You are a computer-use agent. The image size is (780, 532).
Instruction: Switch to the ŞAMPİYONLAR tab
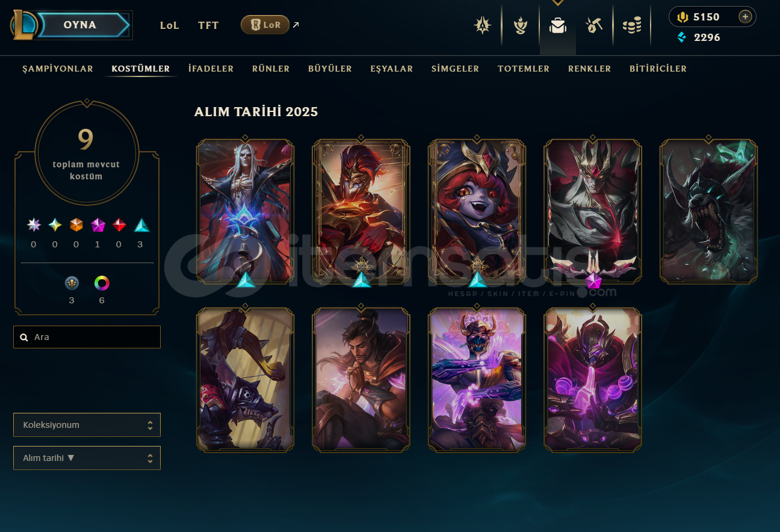point(58,69)
